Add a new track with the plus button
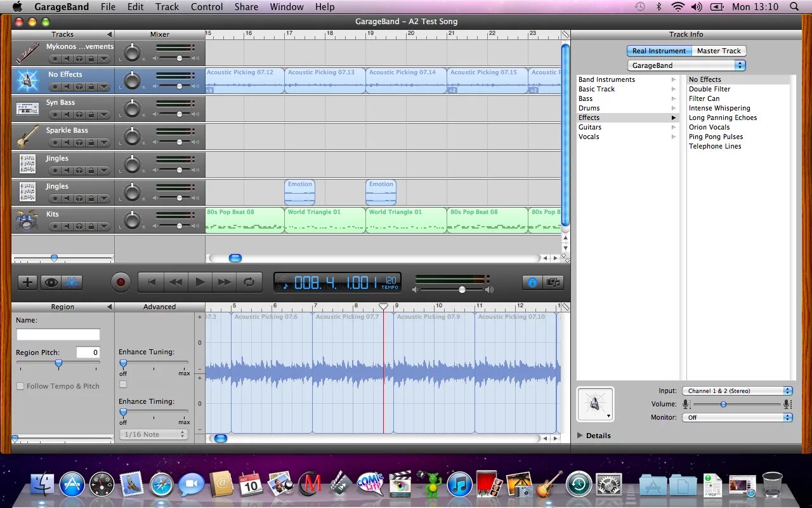Screen dimensions: 812x508 point(27,283)
